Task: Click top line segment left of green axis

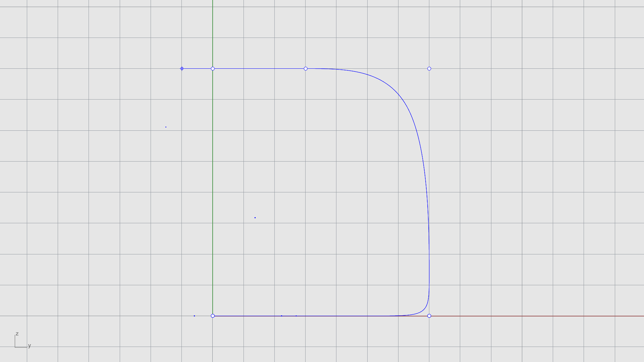Action: pyautogui.click(x=197, y=69)
